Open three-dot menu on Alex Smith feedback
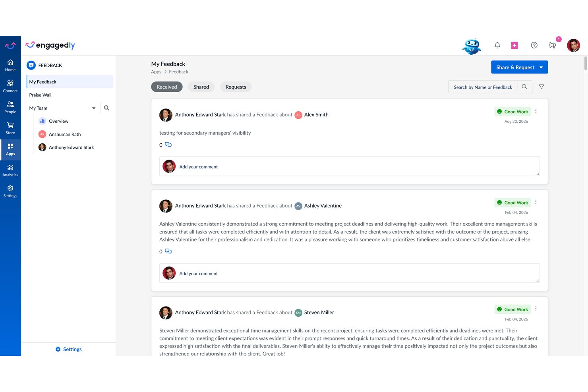Screen dimensions: 588x392 click(x=536, y=111)
